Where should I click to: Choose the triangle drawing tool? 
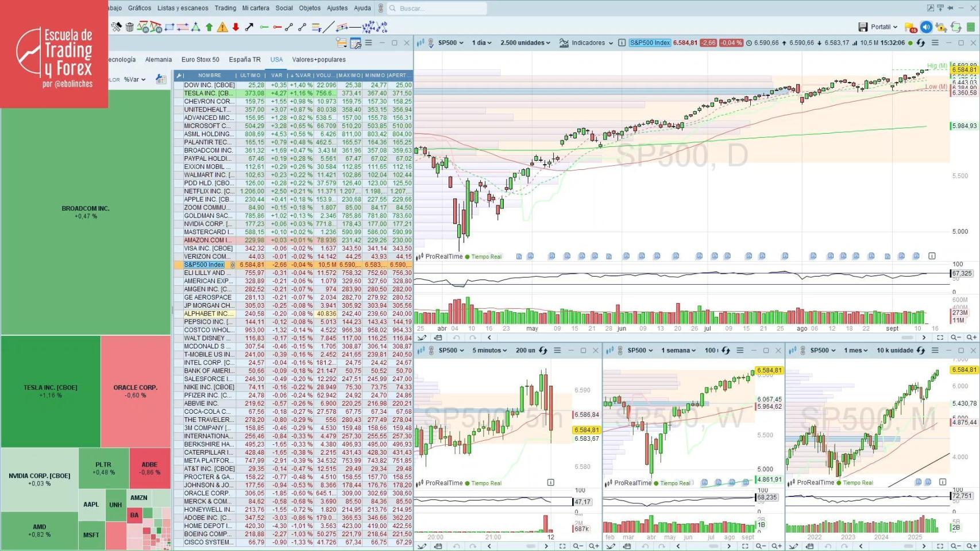[196, 27]
